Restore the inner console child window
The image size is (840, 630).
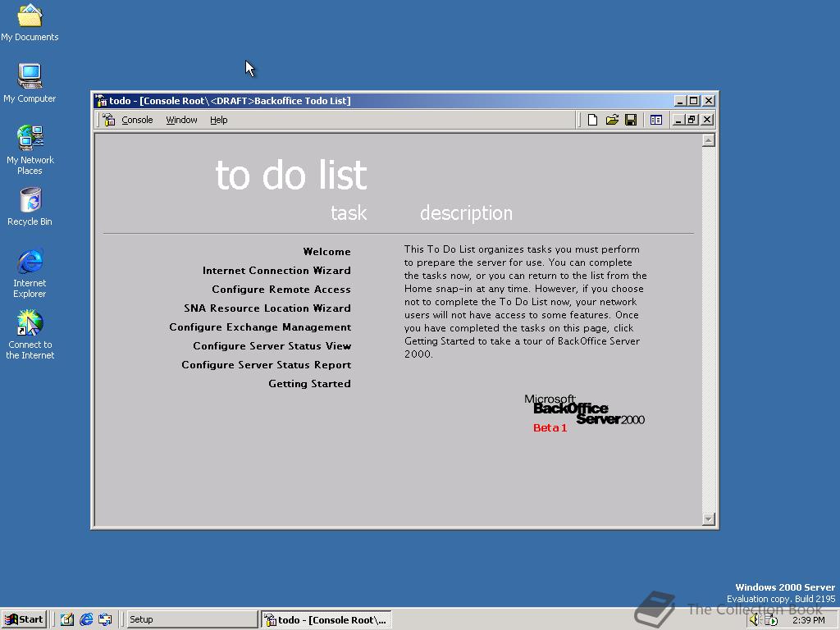click(x=692, y=120)
